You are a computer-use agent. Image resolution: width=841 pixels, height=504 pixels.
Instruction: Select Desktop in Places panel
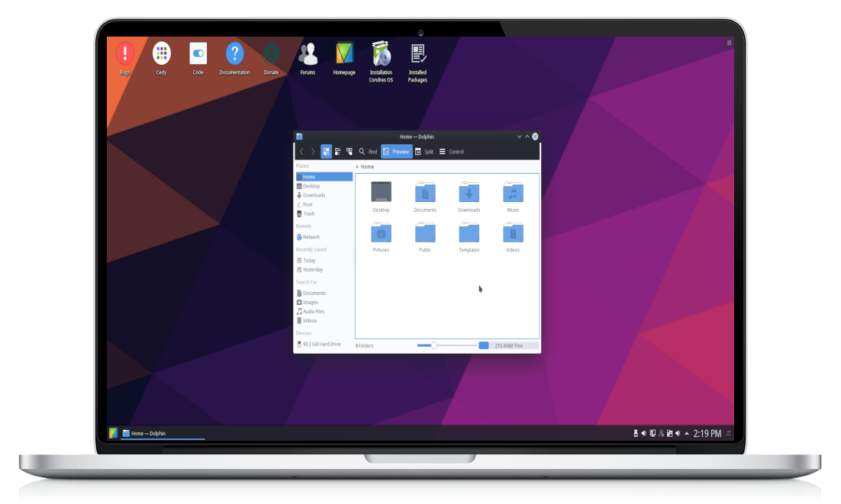pos(324,186)
